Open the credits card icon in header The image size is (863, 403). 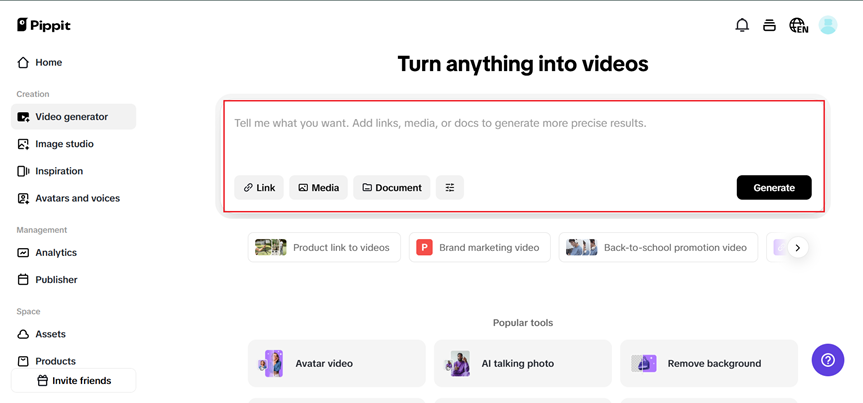[x=769, y=25]
